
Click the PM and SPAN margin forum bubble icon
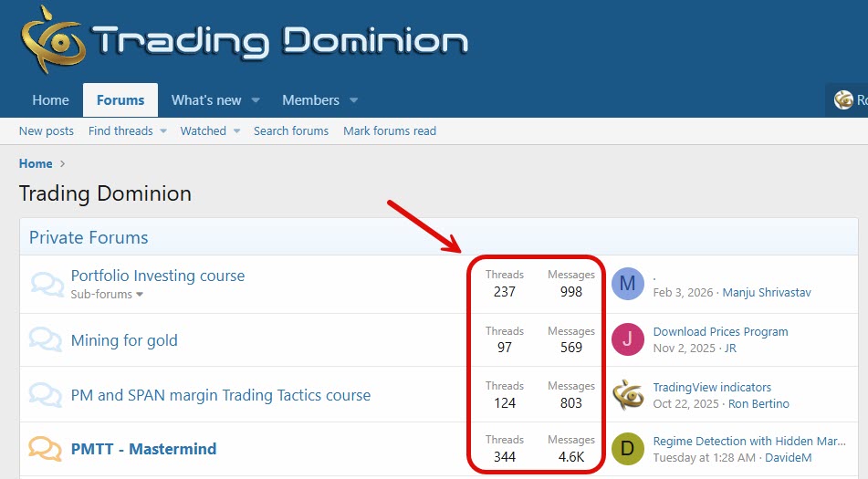click(46, 395)
